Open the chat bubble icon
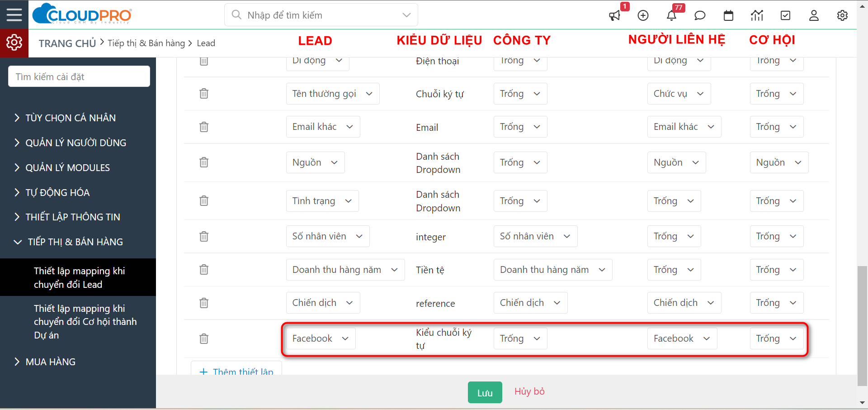 click(x=700, y=15)
